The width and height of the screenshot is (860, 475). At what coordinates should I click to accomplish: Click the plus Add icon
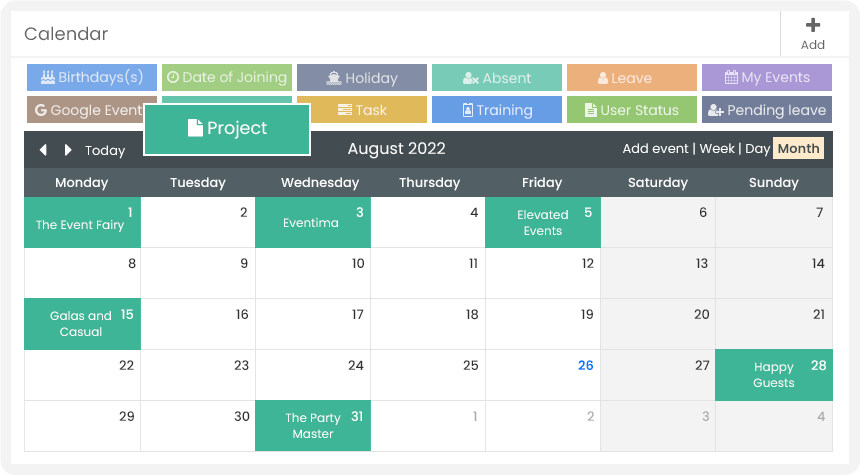click(813, 25)
